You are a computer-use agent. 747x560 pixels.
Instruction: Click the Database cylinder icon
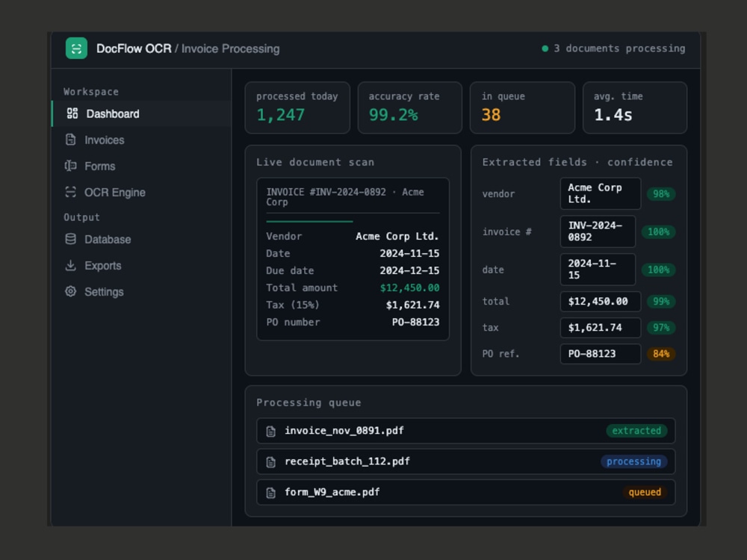tap(70, 239)
